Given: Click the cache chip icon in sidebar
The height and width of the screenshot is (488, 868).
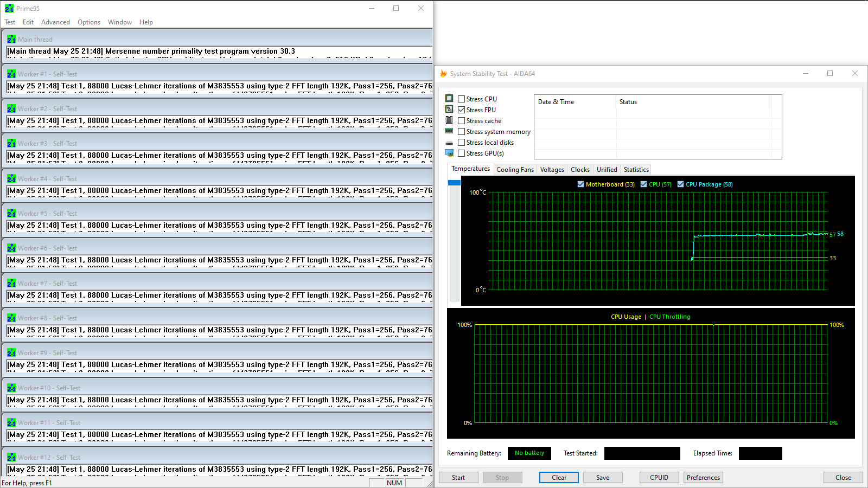Looking at the screenshot, I should click(449, 120).
